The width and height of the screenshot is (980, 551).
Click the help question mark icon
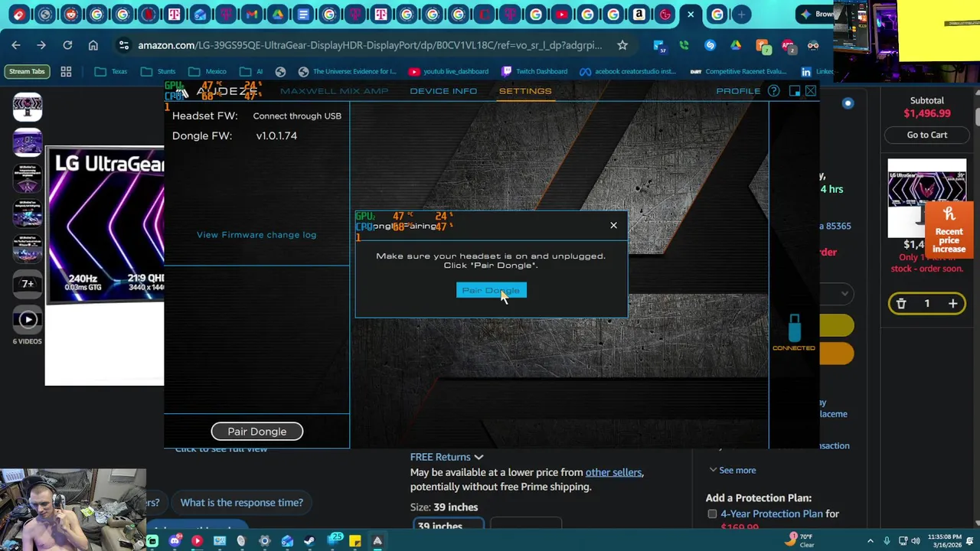(774, 91)
